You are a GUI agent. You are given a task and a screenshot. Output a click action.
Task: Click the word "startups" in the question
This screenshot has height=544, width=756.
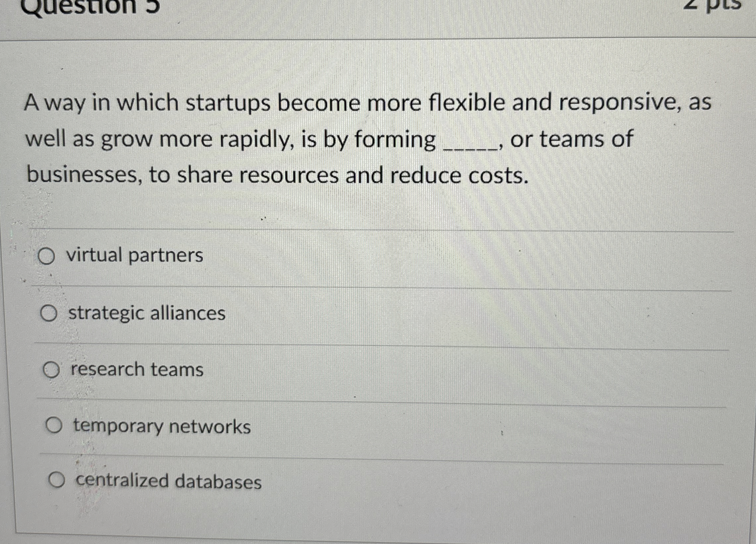click(228, 104)
